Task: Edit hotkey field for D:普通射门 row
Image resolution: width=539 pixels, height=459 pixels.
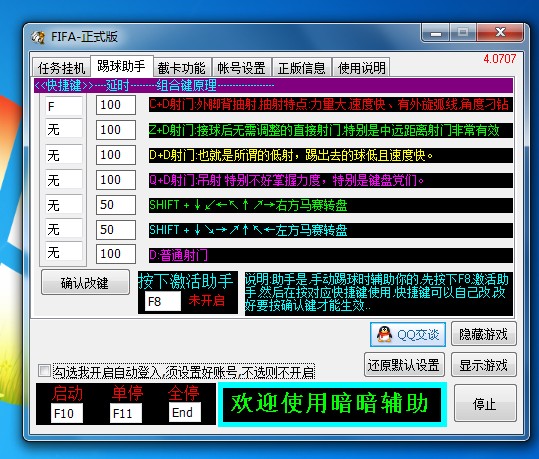Action: (64, 252)
